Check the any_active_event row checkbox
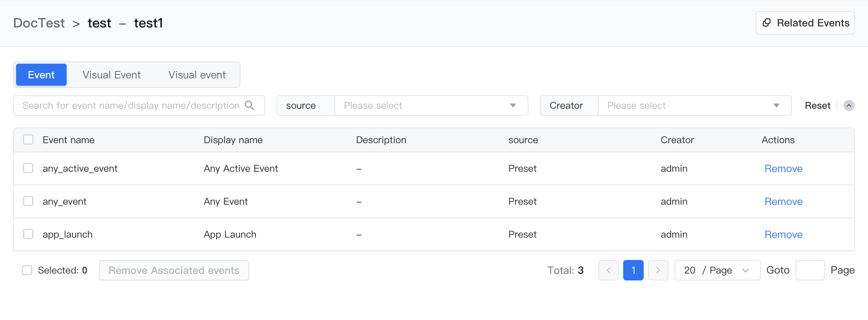Viewport: 868px width, 320px height. (28, 168)
